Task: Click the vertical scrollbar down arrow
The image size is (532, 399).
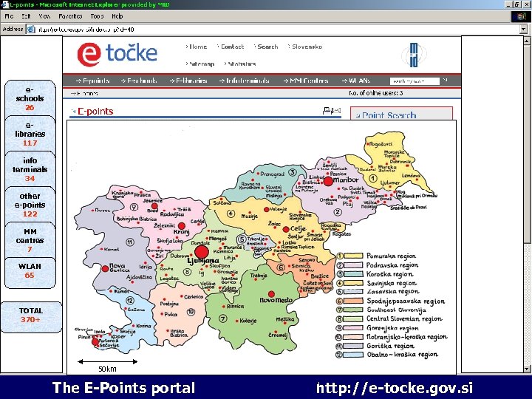Action: [x=527, y=369]
